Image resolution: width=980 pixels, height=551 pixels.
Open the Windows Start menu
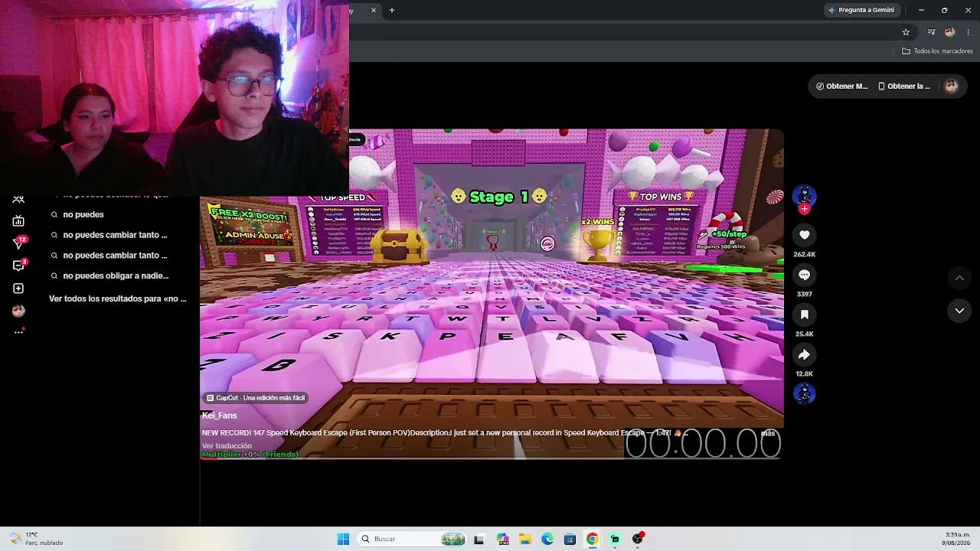343,539
